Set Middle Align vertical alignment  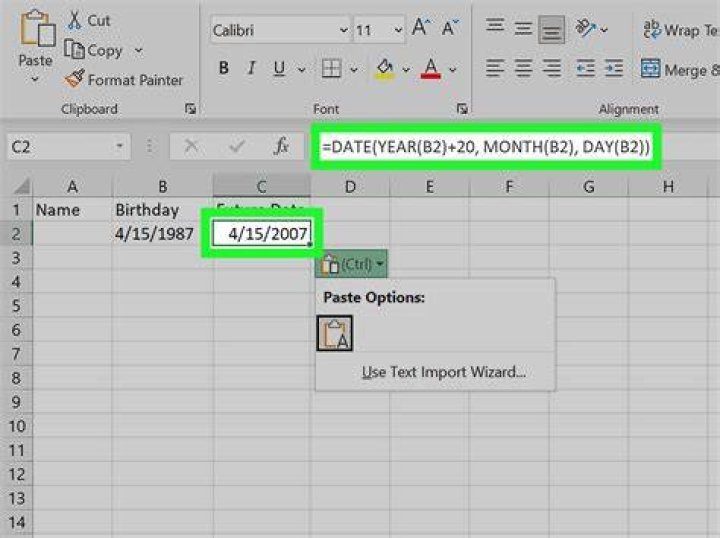(523, 28)
